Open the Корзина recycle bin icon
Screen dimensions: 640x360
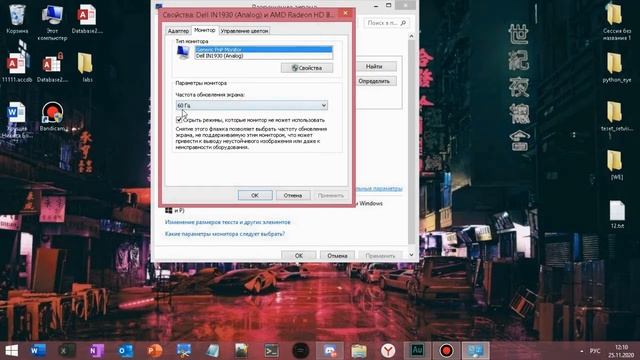[17, 19]
